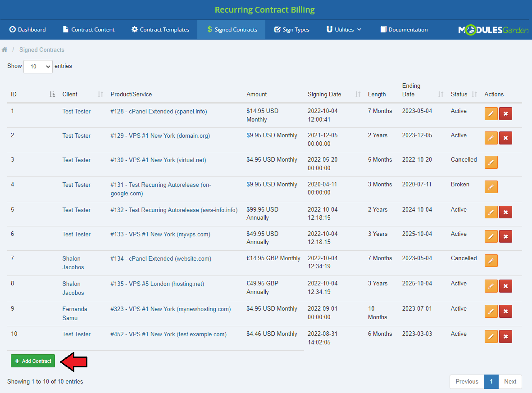532x393 pixels.
Task: Sort contracts by Status column
Action: pyautogui.click(x=464, y=94)
